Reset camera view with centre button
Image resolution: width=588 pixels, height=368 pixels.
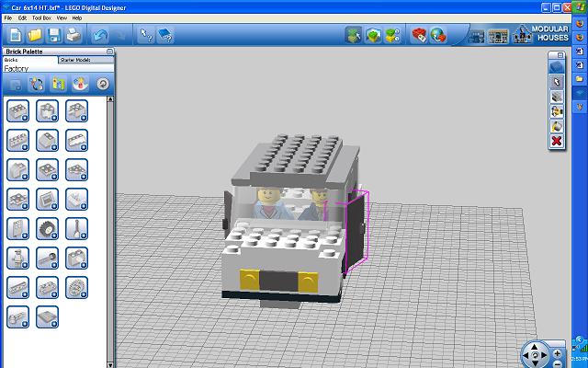click(535, 355)
